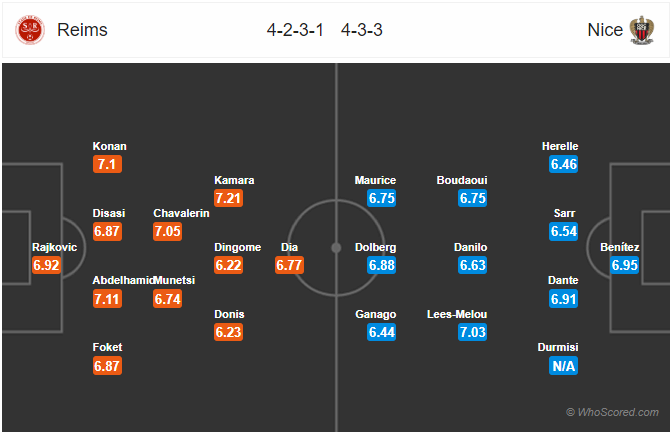The width and height of the screenshot is (672, 432).
Task: Click Rajkovic's 6.92 rating badge
Action: pos(46,265)
